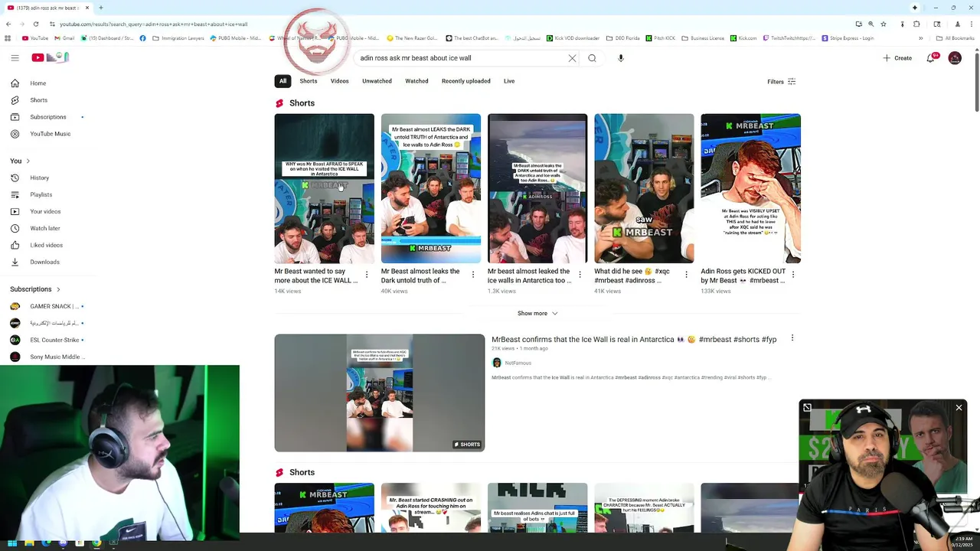Open the search Filters panel
The width and height of the screenshot is (980, 551).
pyautogui.click(x=782, y=82)
